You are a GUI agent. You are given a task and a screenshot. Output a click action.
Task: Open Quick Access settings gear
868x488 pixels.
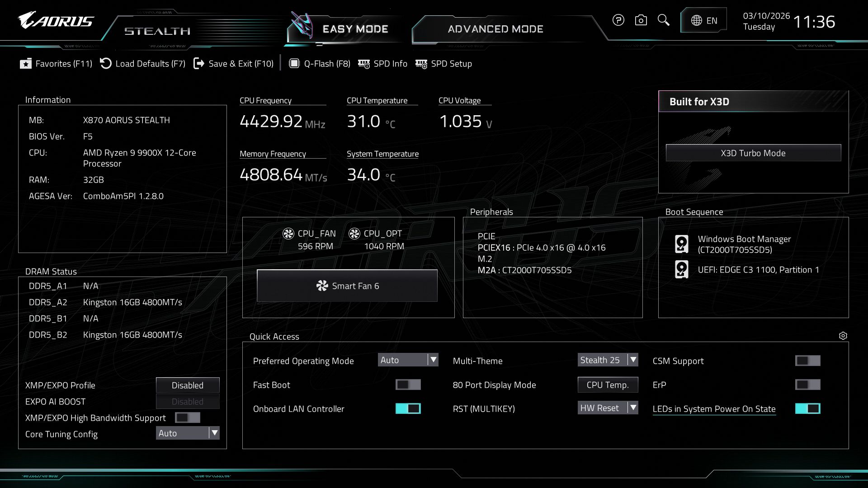click(x=844, y=336)
